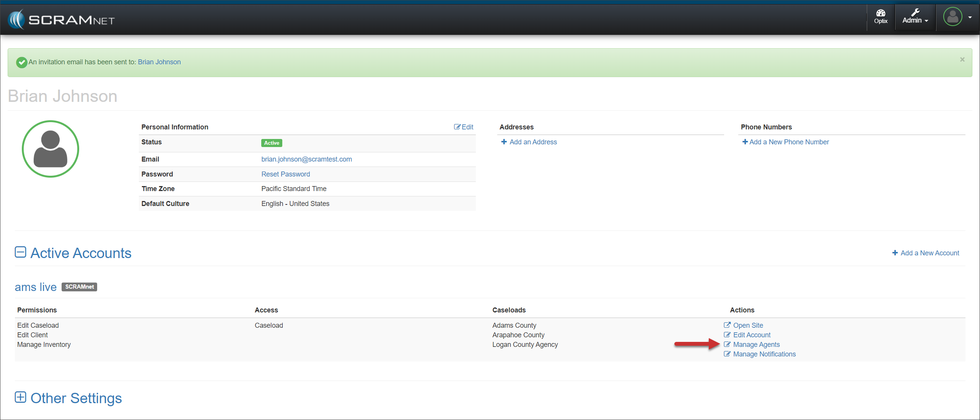Open the Optix dashboard icon
Screen dimensions: 980x420
tap(880, 17)
